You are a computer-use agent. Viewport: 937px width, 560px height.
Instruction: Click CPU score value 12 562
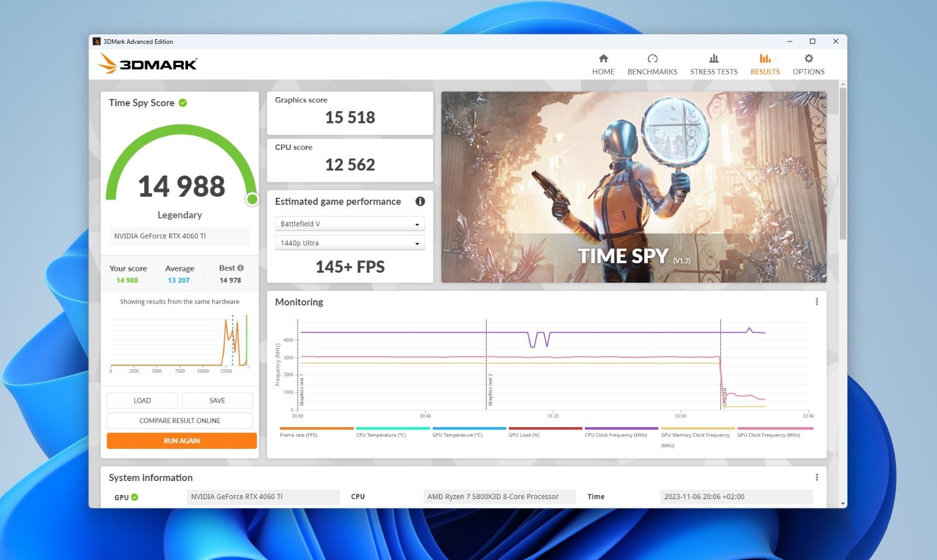point(350,165)
